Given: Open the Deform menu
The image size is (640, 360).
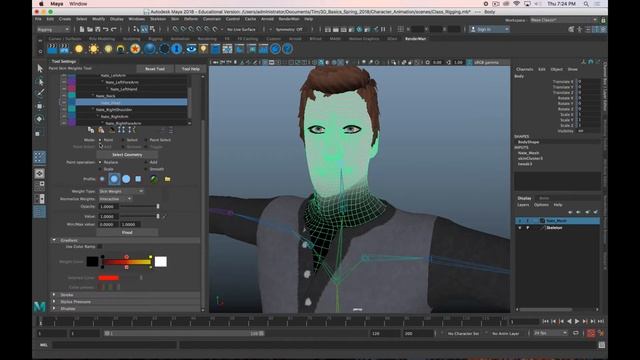Looking at the screenshot, I should click(x=191, y=19).
